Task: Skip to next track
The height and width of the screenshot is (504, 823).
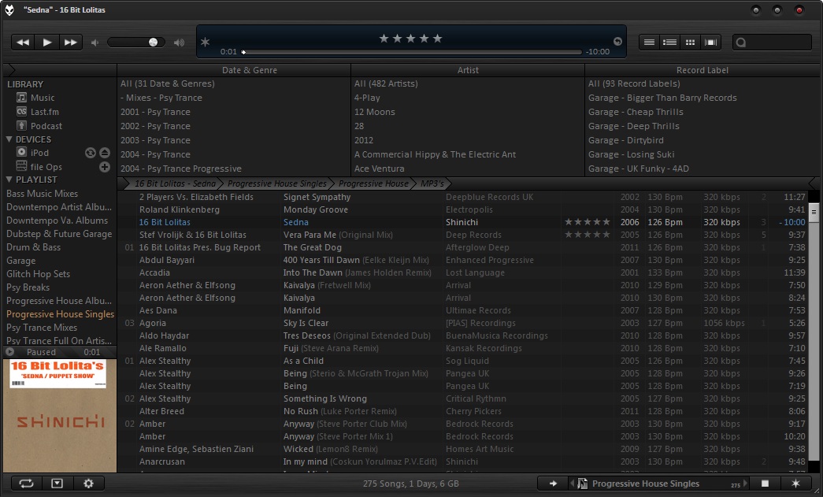Action: pyautogui.click(x=71, y=43)
